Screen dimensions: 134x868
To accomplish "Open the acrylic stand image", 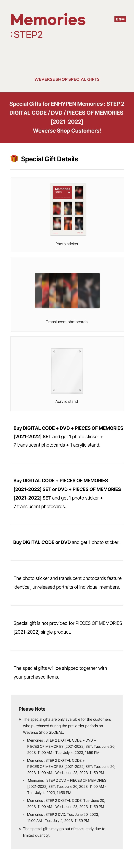I will [x=67, y=371].
